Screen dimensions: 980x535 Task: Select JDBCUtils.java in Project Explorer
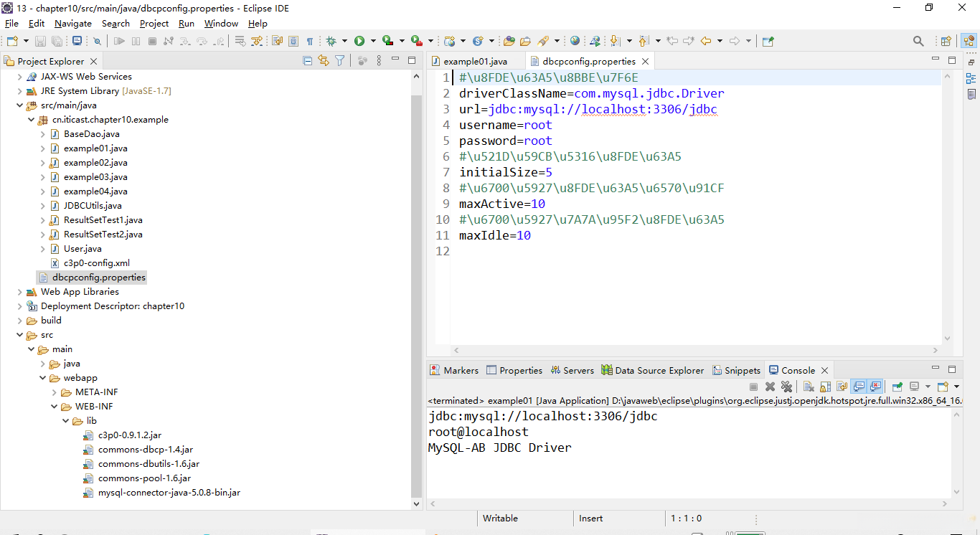point(93,206)
